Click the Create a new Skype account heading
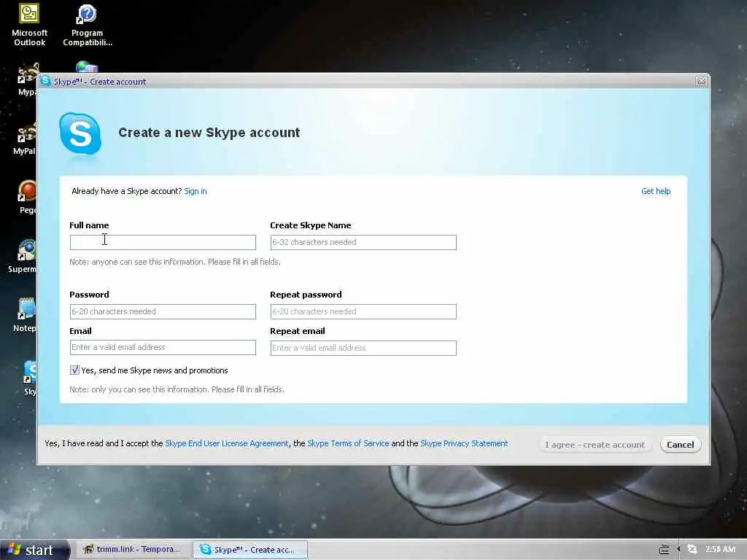Image resolution: width=747 pixels, height=560 pixels. [209, 133]
